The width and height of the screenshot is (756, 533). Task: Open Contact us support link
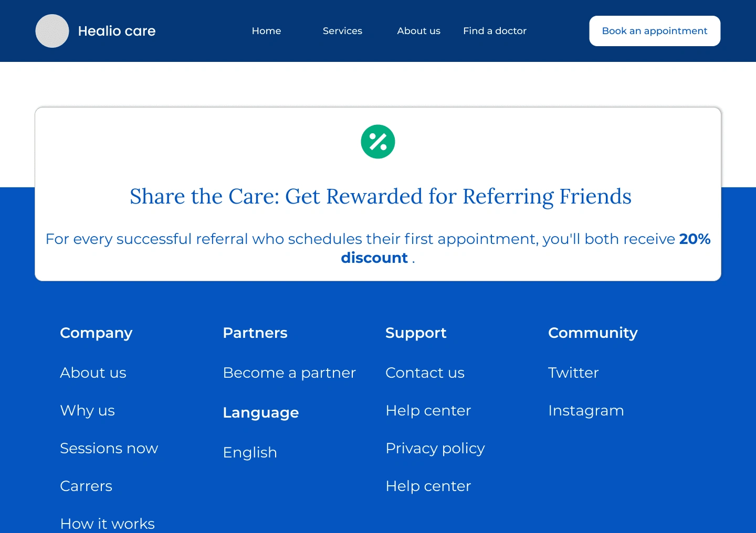point(425,372)
